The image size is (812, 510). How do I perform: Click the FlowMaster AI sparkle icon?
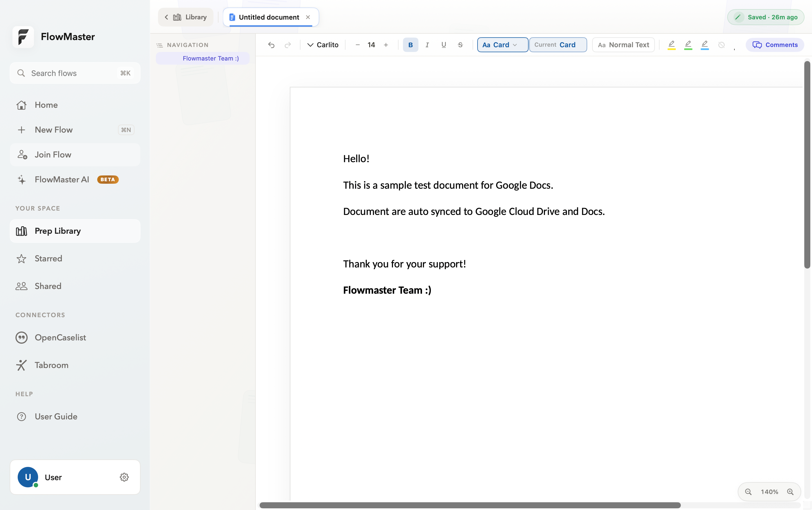click(x=22, y=180)
